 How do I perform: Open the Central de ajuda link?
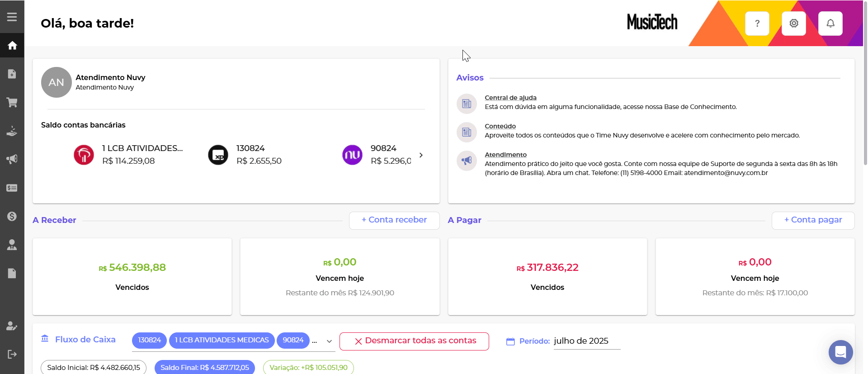coord(510,98)
